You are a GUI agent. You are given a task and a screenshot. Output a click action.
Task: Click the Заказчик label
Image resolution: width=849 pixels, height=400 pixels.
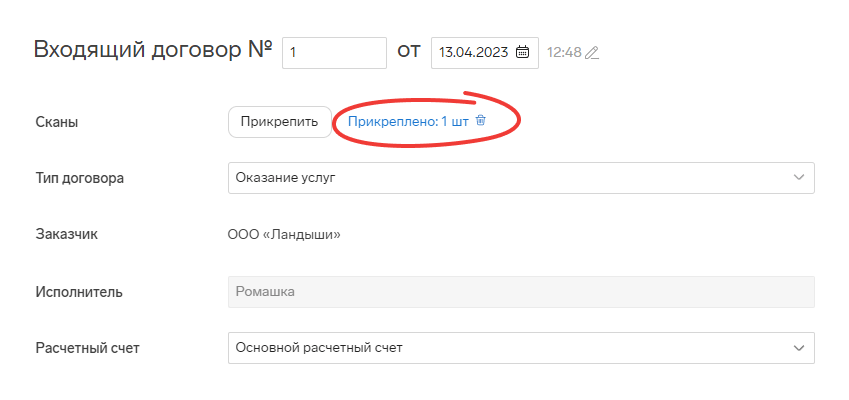pos(67,235)
